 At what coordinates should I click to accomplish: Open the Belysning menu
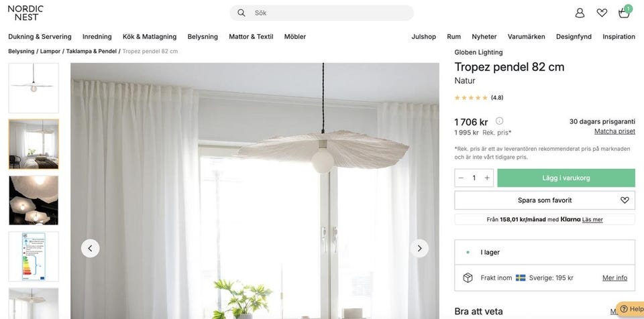click(x=203, y=37)
